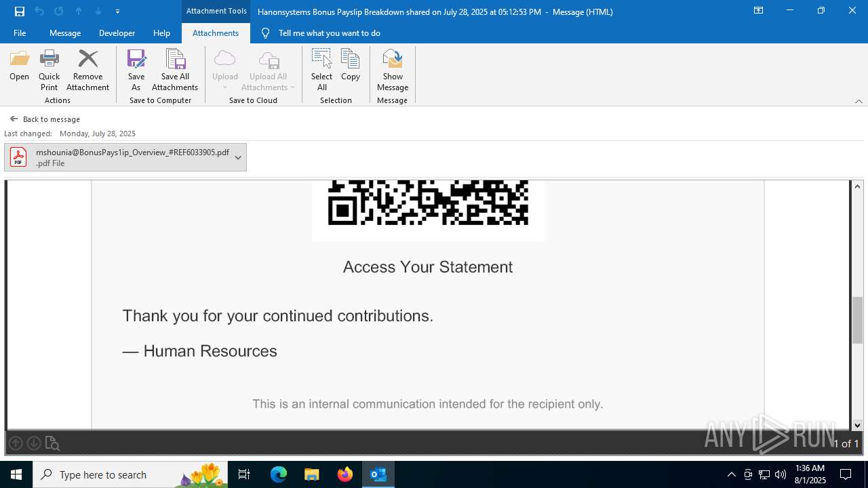Screen dimensions: 868x488
Task: Click the taskbar search box
Action: point(130,474)
